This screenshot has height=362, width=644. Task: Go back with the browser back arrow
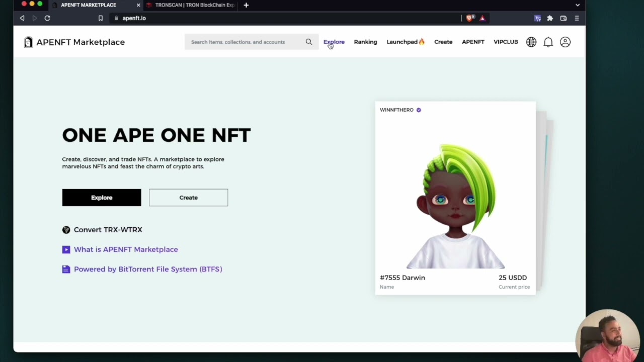pos(22,18)
